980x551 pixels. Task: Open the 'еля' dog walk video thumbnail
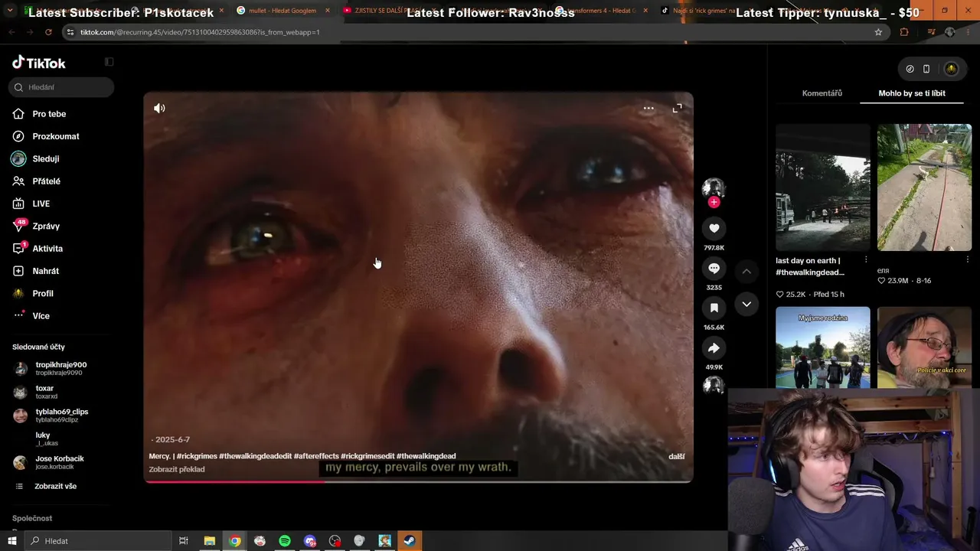pyautogui.click(x=924, y=187)
